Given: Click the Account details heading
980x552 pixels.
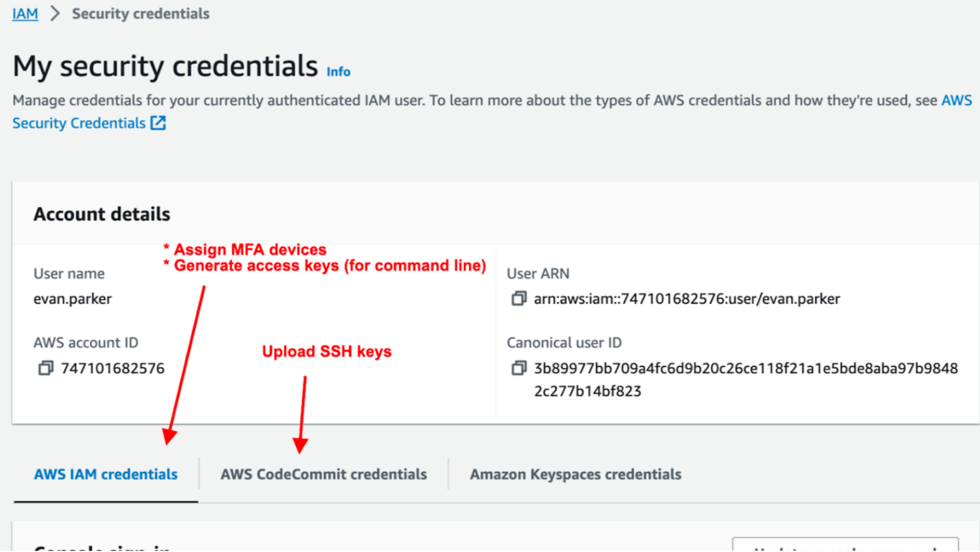Looking at the screenshot, I should (102, 214).
